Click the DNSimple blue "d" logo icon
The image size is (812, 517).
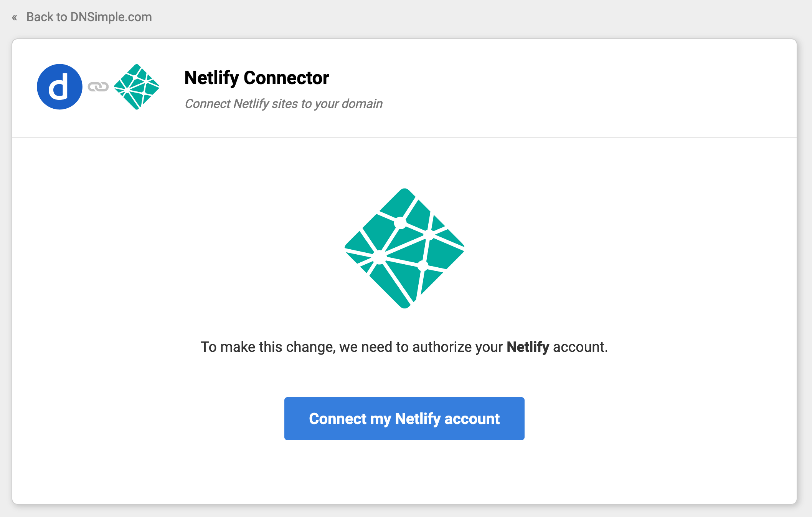coord(59,87)
